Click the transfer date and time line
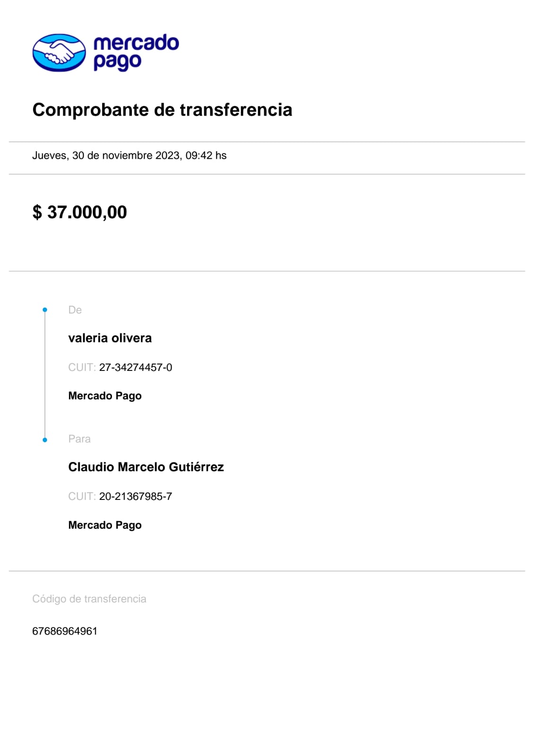This screenshot has width=534, height=756. click(x=129, y=155)
